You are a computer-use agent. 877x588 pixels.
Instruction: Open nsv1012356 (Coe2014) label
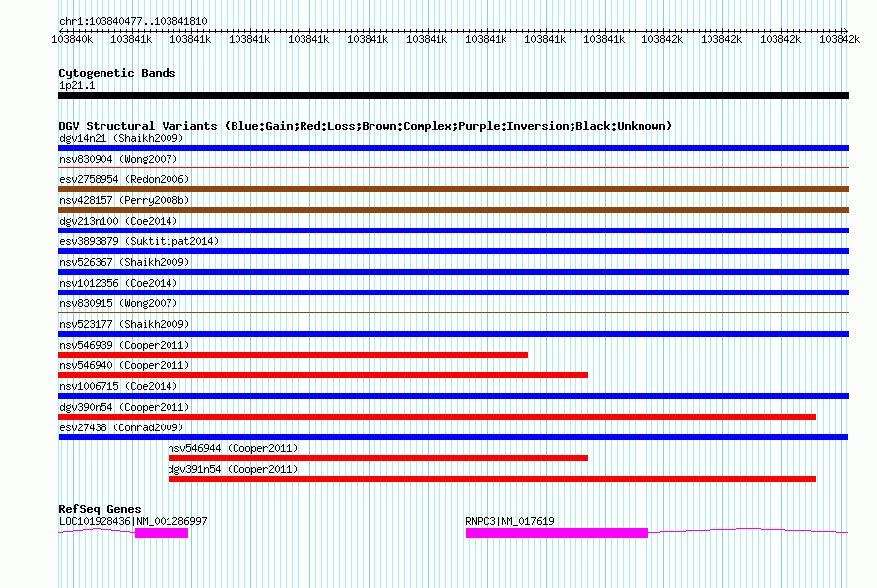pos(118,283)
